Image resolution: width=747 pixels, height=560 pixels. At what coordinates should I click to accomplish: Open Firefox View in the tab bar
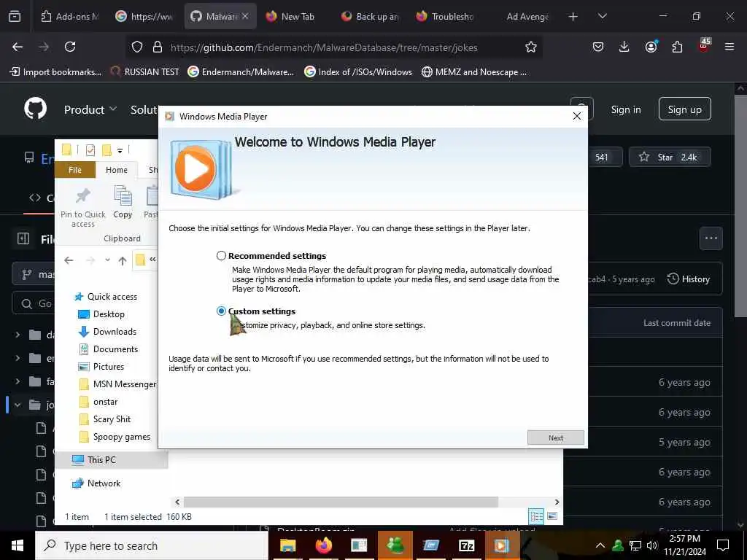[x=15, y=16]
